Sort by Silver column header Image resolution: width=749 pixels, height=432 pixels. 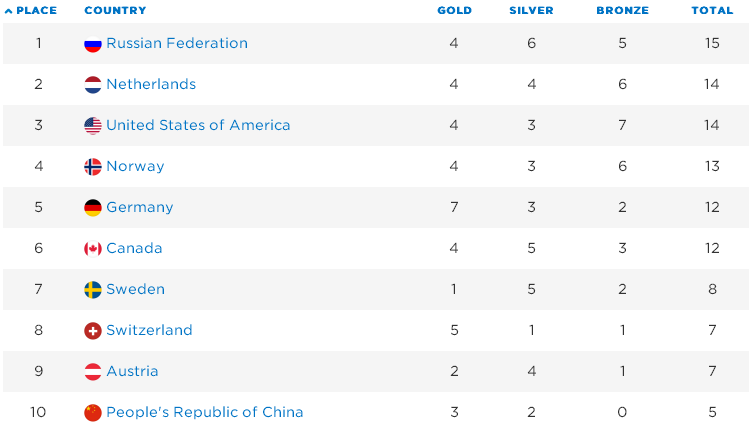click(531, 11)
